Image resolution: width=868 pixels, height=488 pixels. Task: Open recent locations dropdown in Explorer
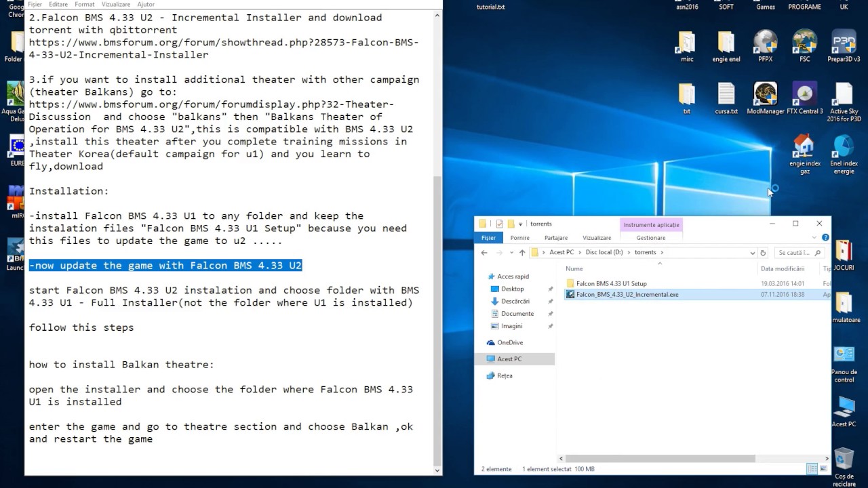[511, 252]
